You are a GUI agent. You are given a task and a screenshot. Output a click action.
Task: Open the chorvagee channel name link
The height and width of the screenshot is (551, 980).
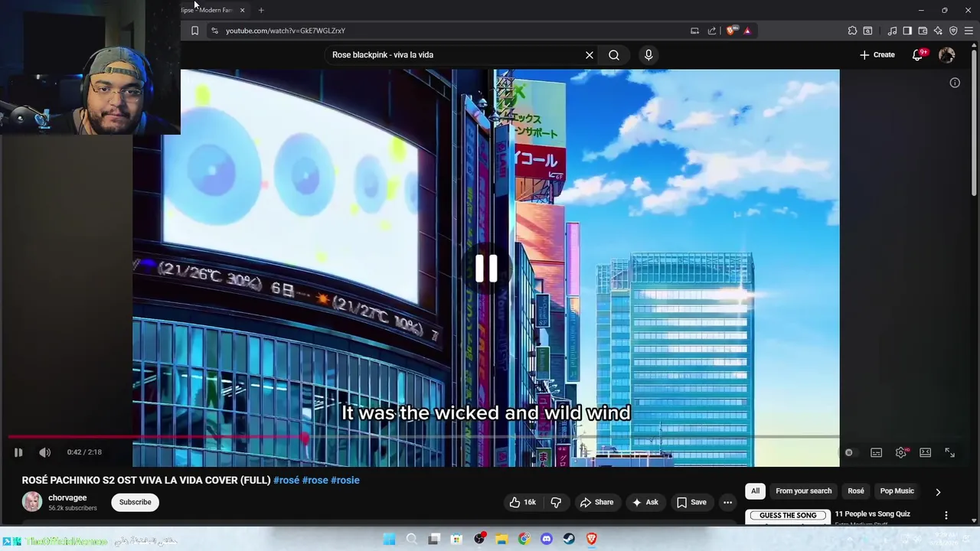(x=67, y=498)
